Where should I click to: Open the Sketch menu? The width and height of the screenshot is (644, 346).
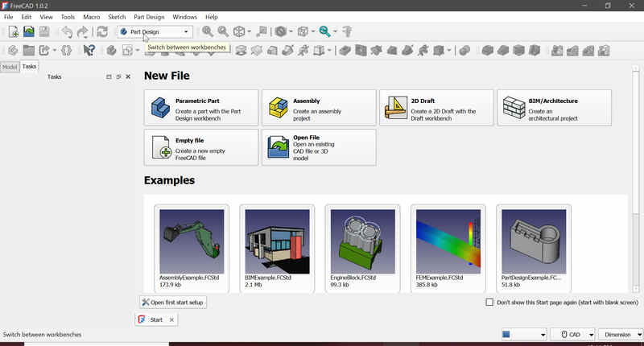[x=117, y=17]
